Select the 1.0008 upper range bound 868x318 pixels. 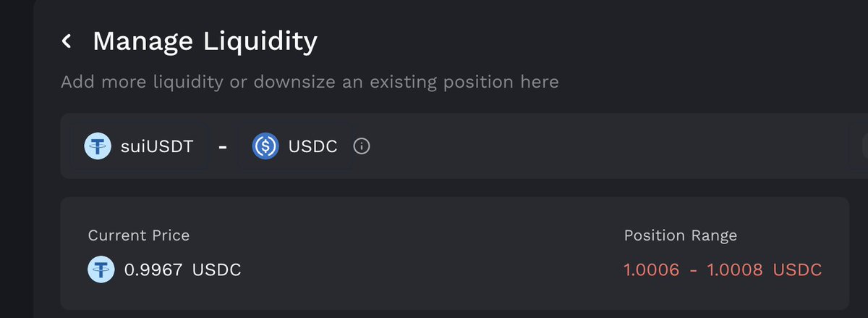tap(734, 270)
